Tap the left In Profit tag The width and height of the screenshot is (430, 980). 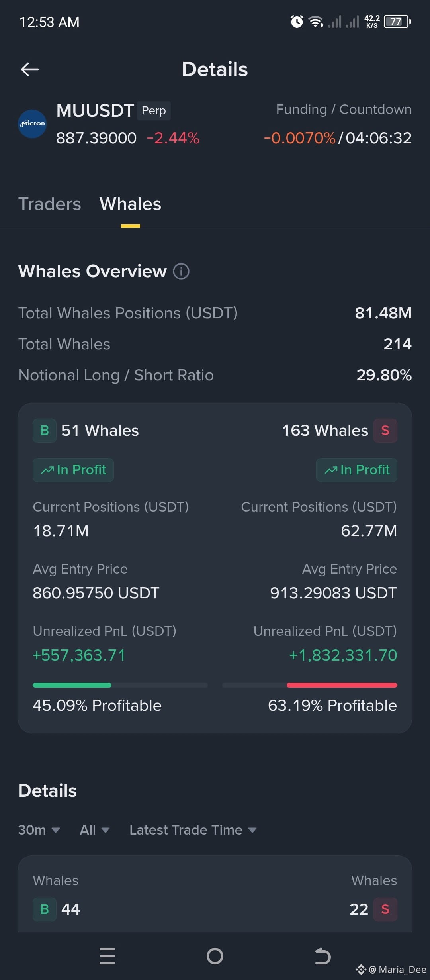pyautogui.click(x=73, y=470)
